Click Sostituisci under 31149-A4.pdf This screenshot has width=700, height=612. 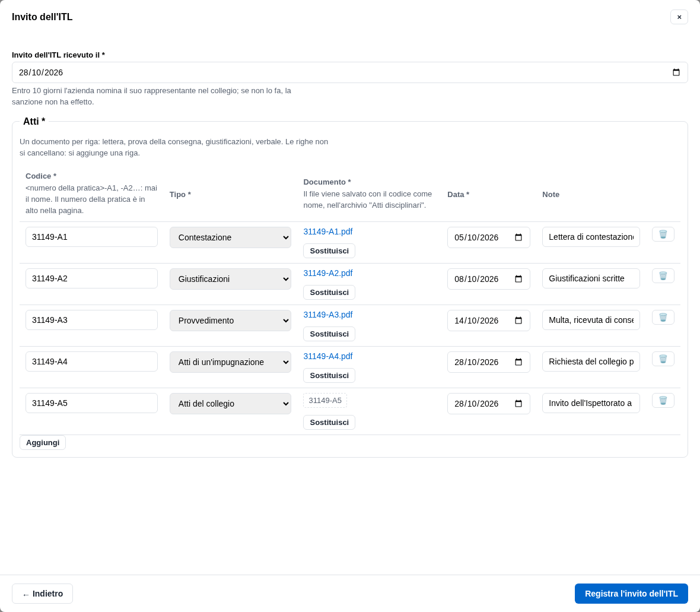tap(329, 376)
